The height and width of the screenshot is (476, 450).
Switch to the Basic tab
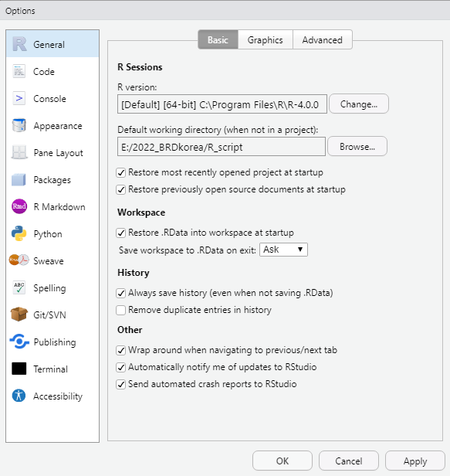pos(218,39)
